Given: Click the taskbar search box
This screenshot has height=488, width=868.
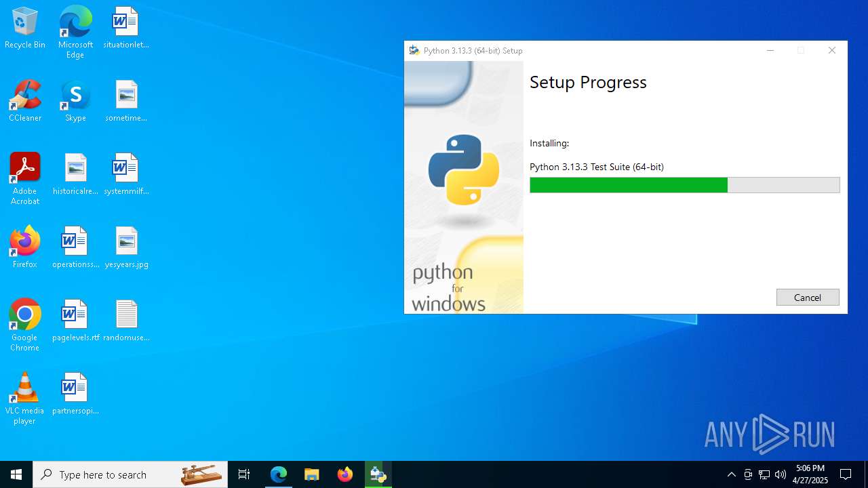Looking at the screenshot, I should click(130, 474).
